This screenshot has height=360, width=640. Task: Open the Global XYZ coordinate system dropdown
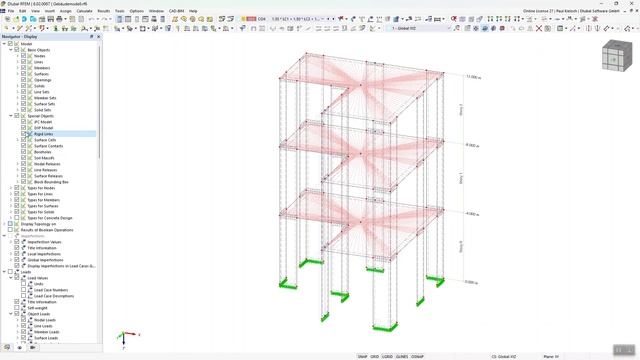pos(449,29)
